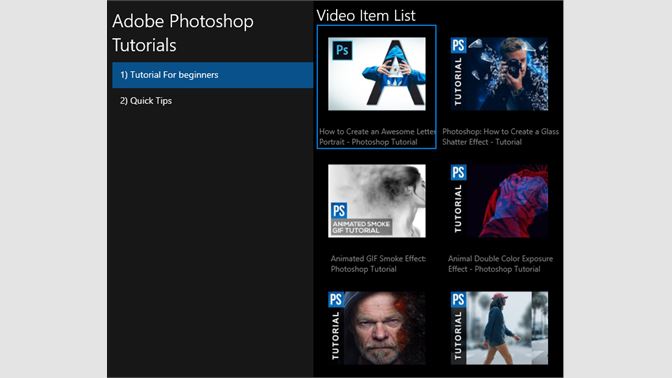
Task: Open the Glass Shatter Effect tutorial thumbnail
Action: [x=499, y=74]
